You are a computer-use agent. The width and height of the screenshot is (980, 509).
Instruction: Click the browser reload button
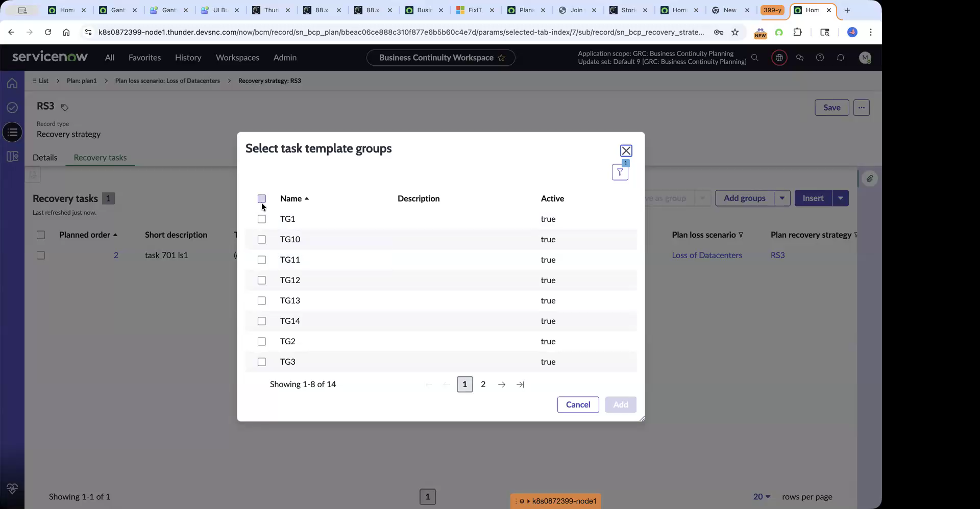pyautogui.click(x=48, y=32)
